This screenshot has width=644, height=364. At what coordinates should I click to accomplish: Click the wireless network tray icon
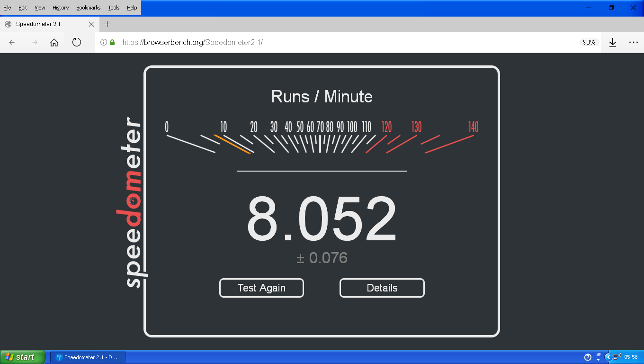tap(617, 357)
